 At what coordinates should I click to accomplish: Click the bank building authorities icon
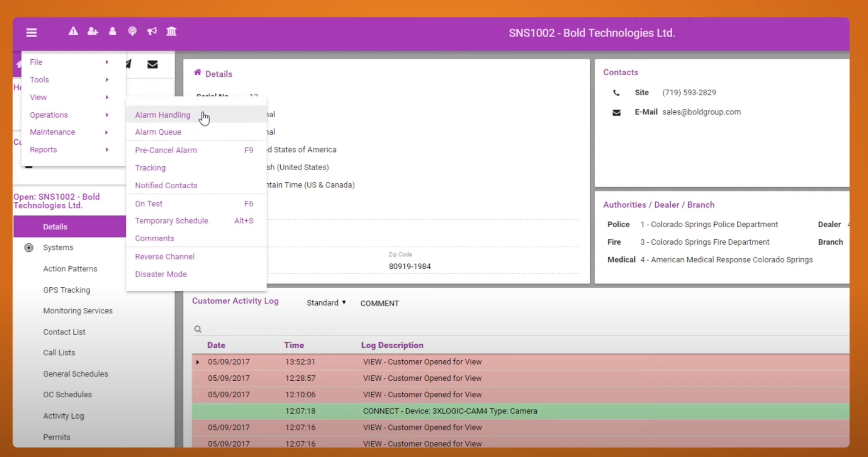pos(171,31)
